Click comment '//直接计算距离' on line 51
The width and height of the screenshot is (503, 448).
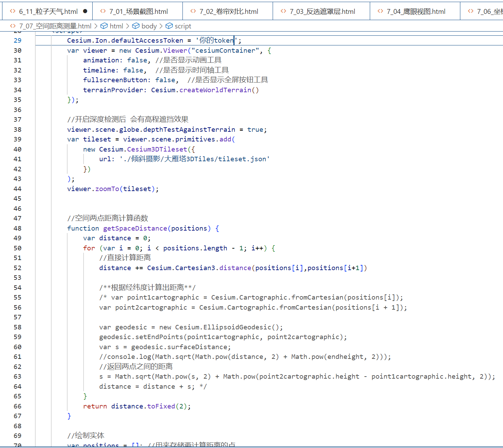125,258
